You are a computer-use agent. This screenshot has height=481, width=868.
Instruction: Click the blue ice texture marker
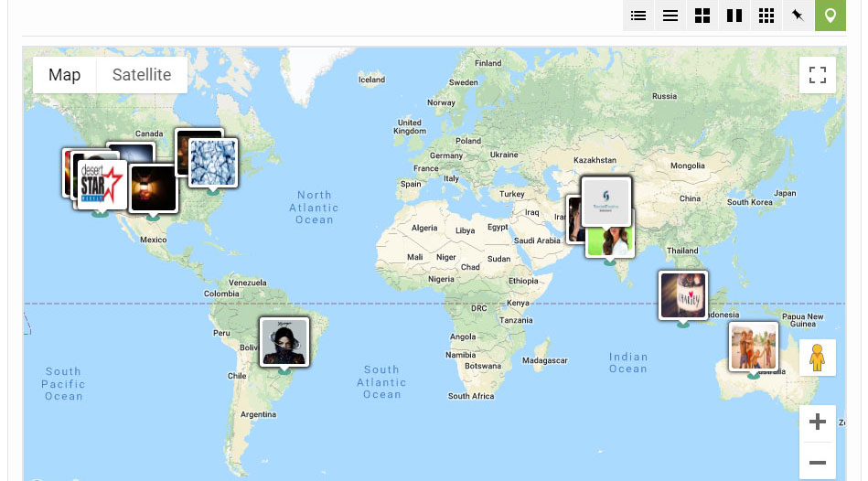[x=213, y=163]
